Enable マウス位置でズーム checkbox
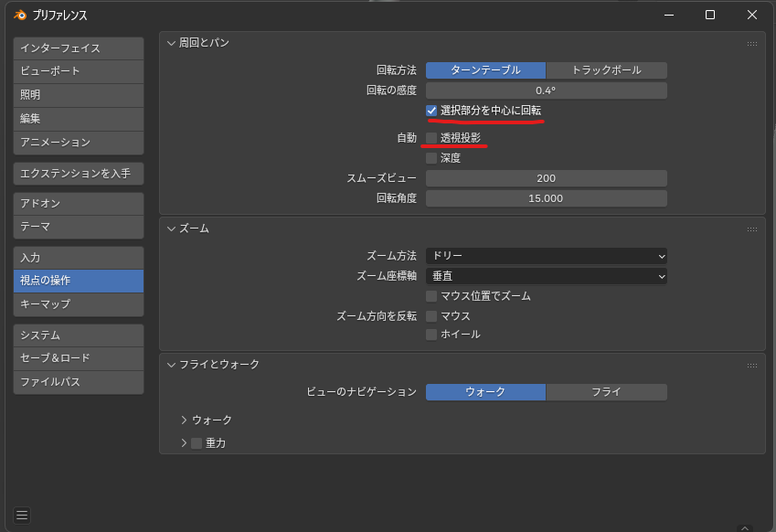Screen dimensions: 776x532 coord(431,296)
